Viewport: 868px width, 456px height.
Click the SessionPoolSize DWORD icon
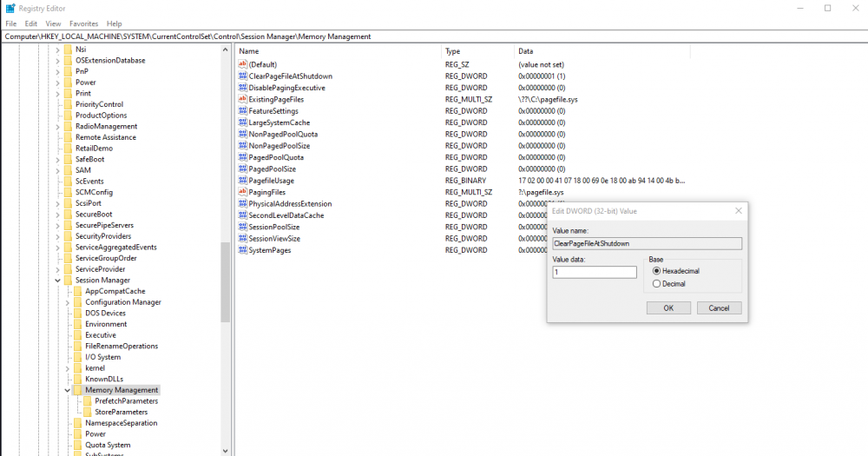point(242,228)
